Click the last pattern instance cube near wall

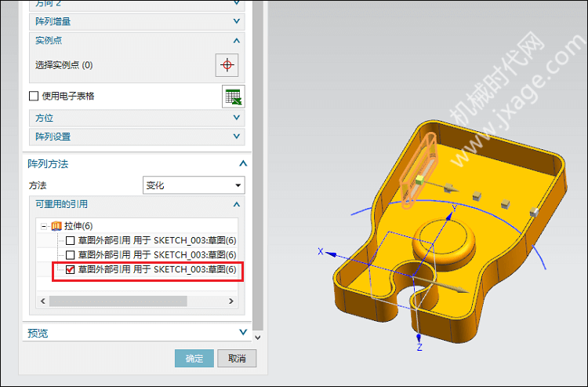click(534, 212)
